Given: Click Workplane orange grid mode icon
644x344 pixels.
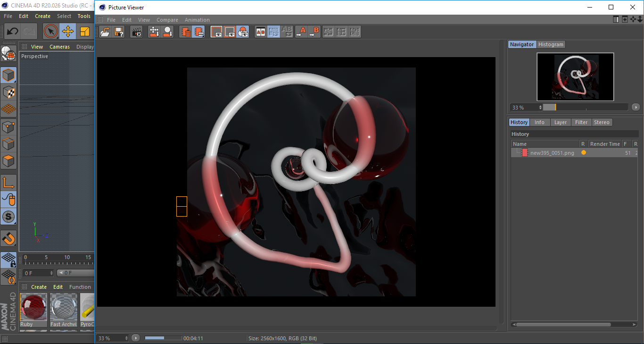Looking at the screenshot, I should click(8, 109).
